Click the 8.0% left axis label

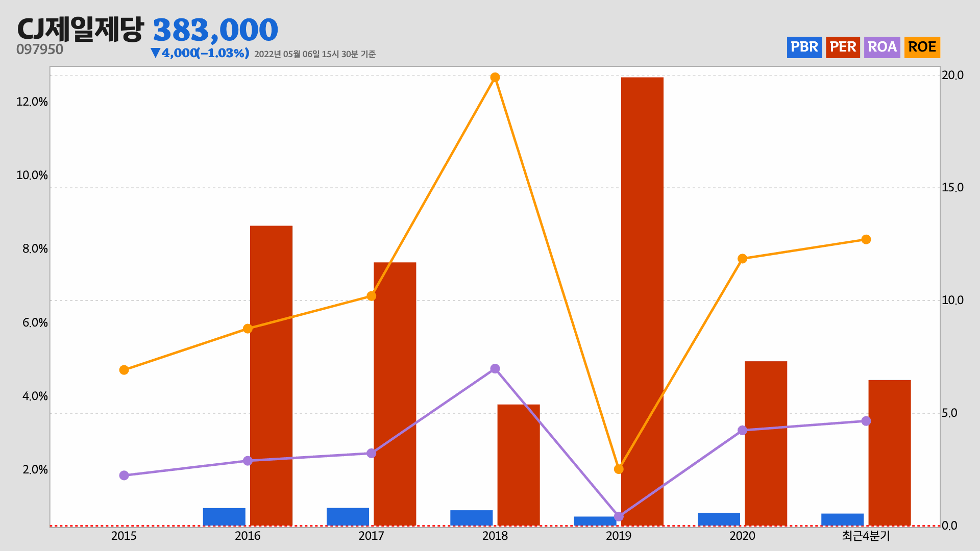pyautogui.click(x=35, y=248)
